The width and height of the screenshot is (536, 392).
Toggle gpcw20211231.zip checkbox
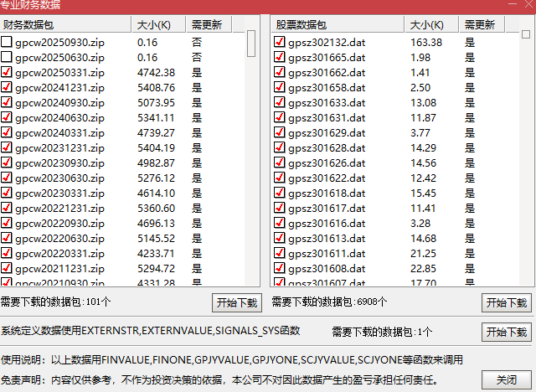tap(7, 267)
